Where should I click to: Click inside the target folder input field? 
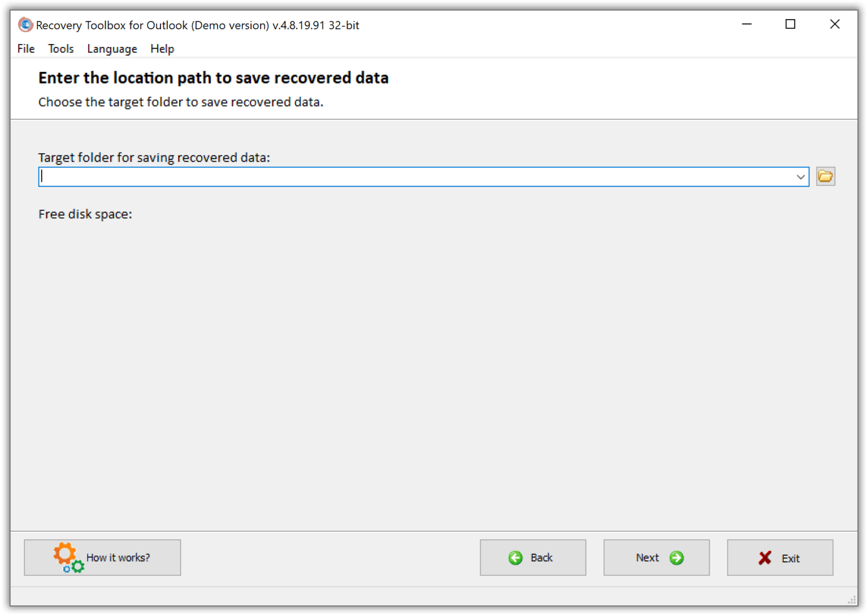click(x=396, y=176)
